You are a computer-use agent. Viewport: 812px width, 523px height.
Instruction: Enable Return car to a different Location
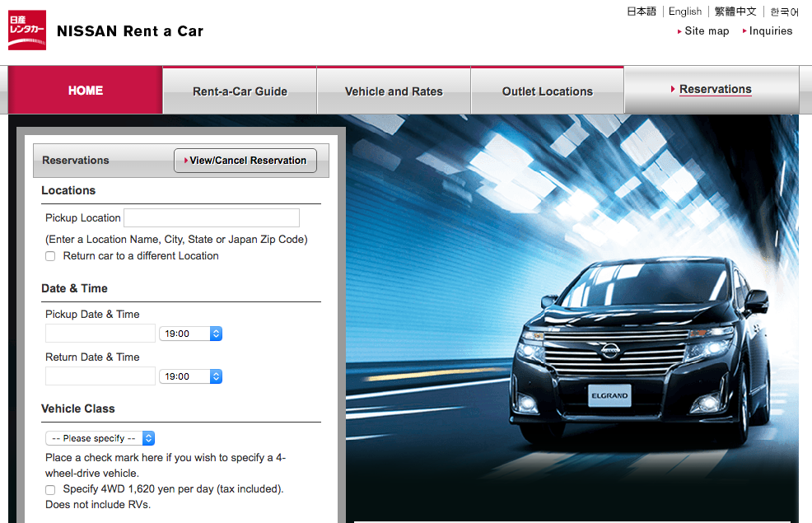(x=50, y=256)
